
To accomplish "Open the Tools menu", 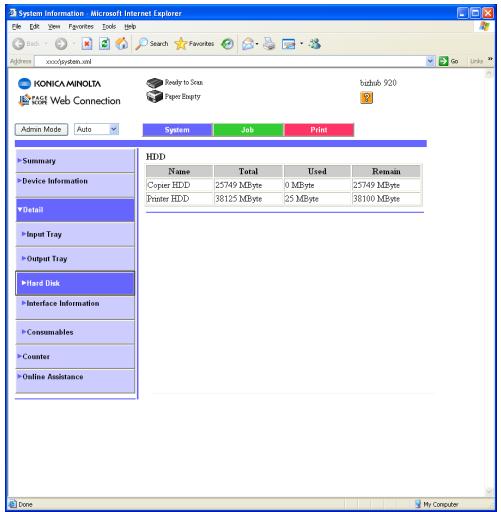I will (x=109, y=27).
